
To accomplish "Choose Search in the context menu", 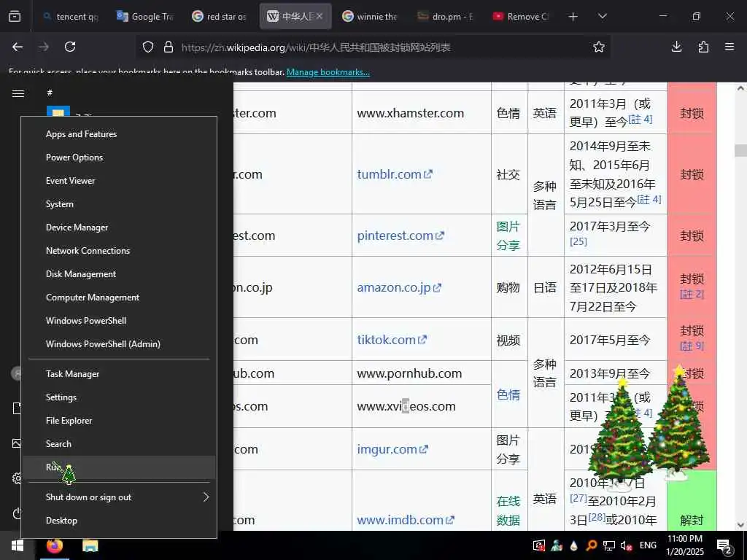I will 119,444.
